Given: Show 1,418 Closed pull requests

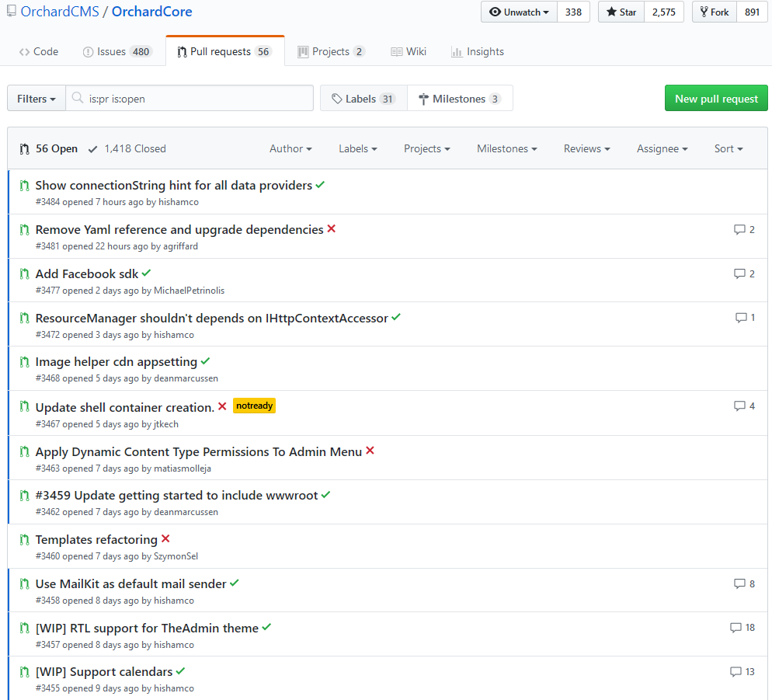Looking at the screenshot, I should click(x=127, y=148).
